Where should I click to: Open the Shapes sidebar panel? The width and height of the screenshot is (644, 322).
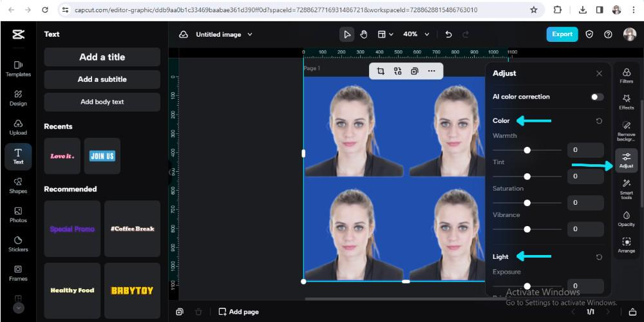pyautogui.click(x=18, y=185)
